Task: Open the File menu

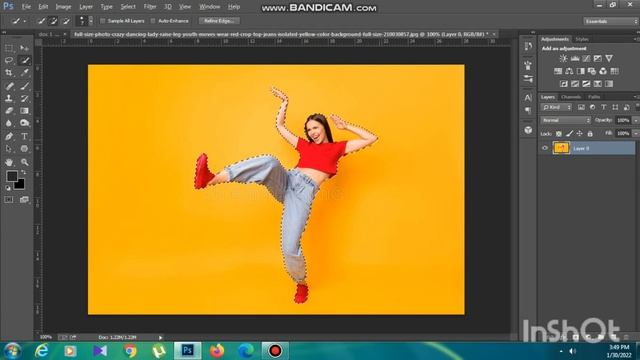Action: (x=26, y=7)
